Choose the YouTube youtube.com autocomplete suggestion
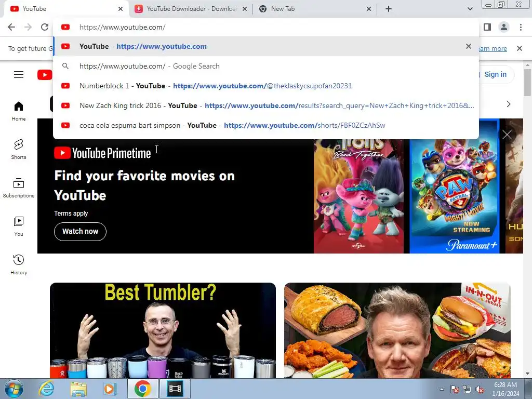 point(266,46)
